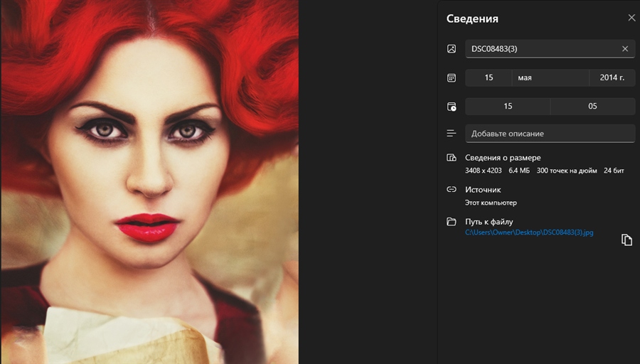Click the description lines icon
This screenshot has width=640, height=364.
[x=451, y=134]
